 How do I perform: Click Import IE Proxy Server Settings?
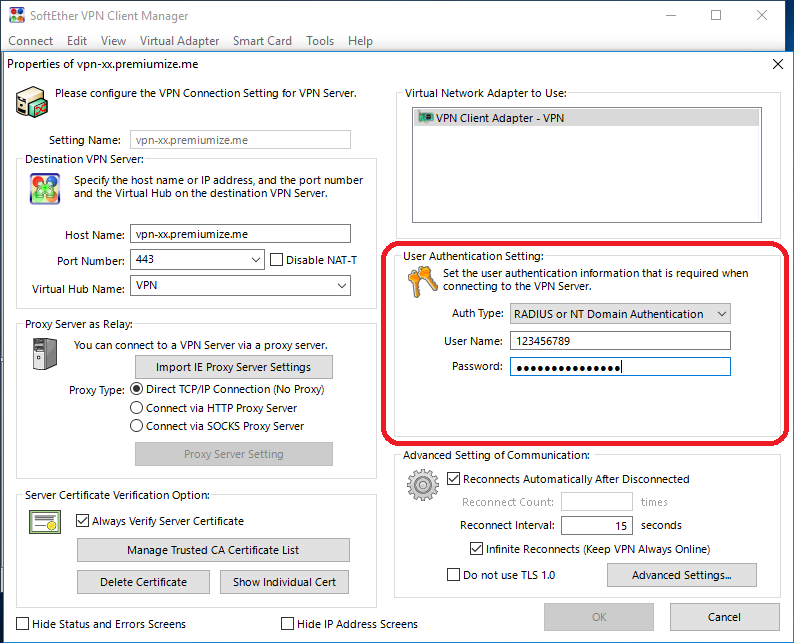coord(234,367)
